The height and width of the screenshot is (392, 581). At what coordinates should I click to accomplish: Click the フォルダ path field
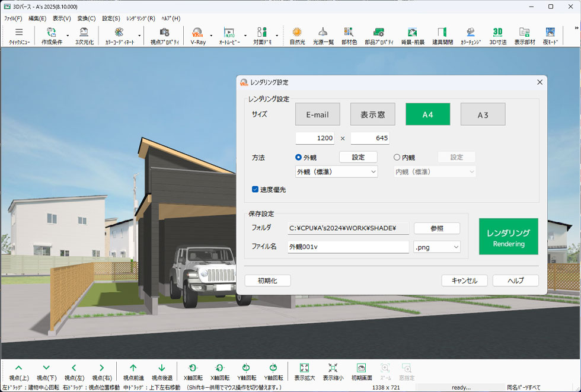click(349, 228)
